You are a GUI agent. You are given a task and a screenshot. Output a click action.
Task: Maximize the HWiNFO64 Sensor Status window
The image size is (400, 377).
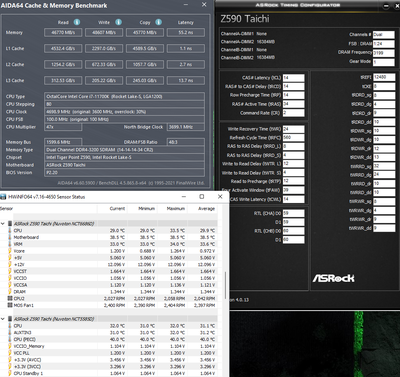(202, 197)
